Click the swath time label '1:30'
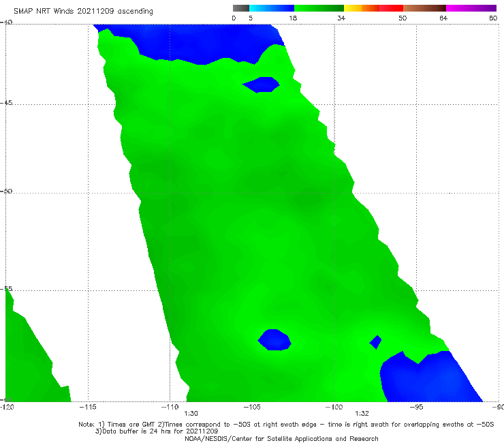The image size is (504, 443). pos(191,414)
